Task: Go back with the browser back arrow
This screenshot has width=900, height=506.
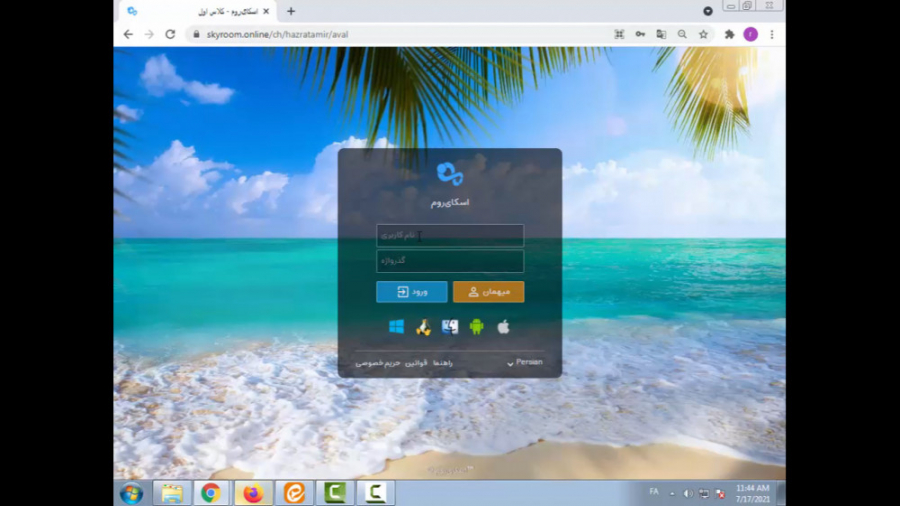Action: click(128, 34)
